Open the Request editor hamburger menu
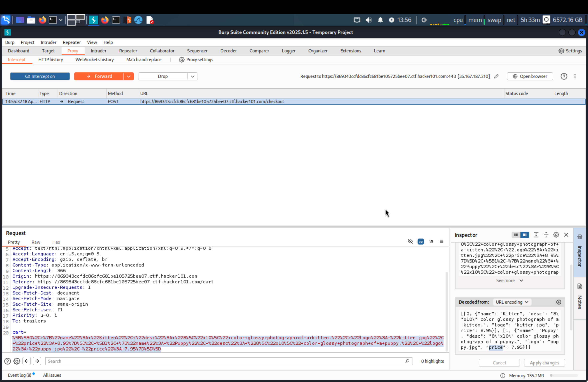Image resolution: width=588 pixels, height=382 pixels. click(441, 241)
